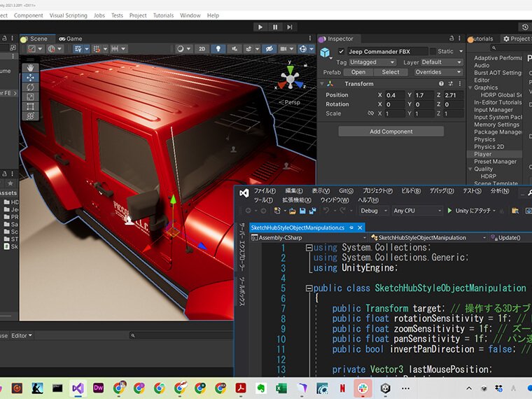Toggle scene visibility (crossed eye) button
The width and height of the screenshot is (532, 399).
click(269, 49)
